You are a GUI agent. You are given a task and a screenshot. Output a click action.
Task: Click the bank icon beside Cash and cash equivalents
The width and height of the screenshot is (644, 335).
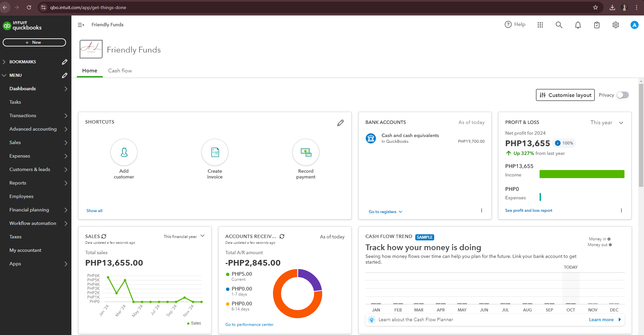click(371, 138)
